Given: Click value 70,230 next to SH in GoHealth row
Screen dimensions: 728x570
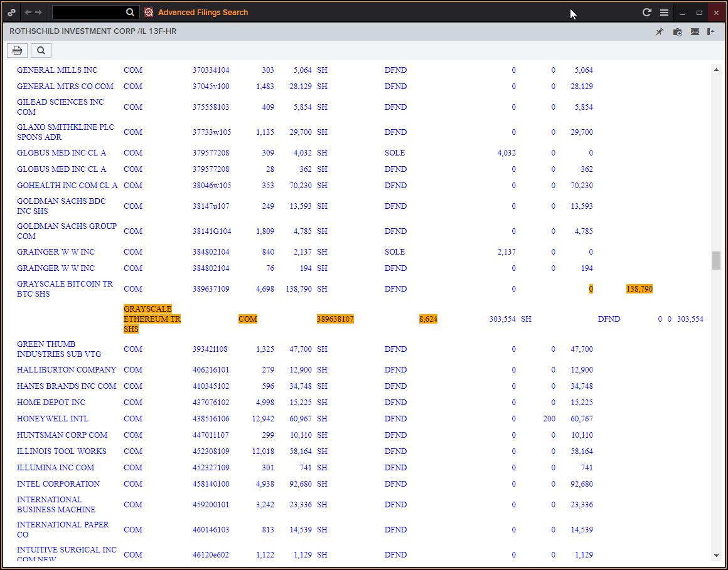Looking at the screenshot, I should click(x=301, y=186).
